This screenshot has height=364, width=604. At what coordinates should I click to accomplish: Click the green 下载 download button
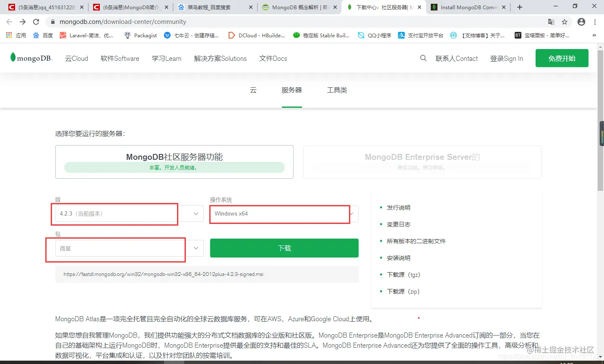tap(284, 248)
